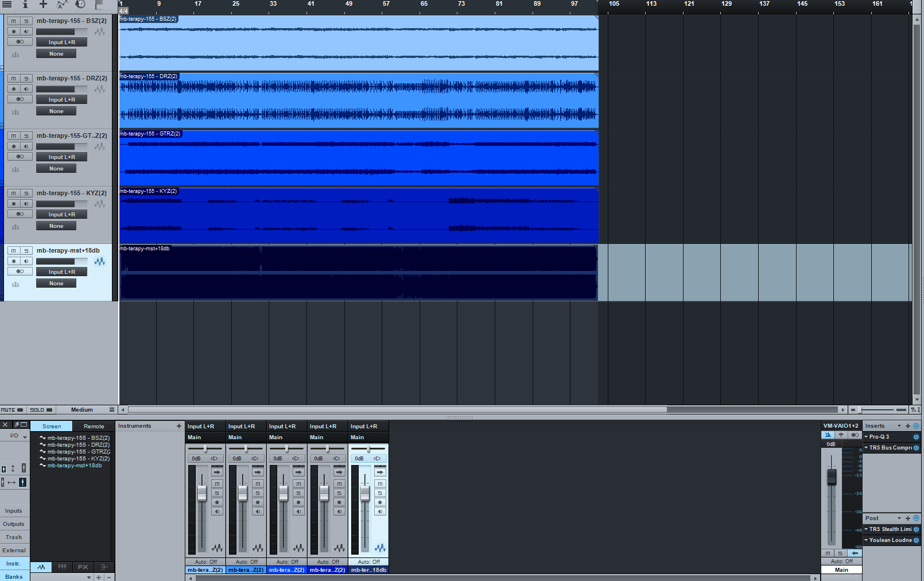Toggle all Inserts power on main channel
Screen dimensions: 924x581
point(916,426)
